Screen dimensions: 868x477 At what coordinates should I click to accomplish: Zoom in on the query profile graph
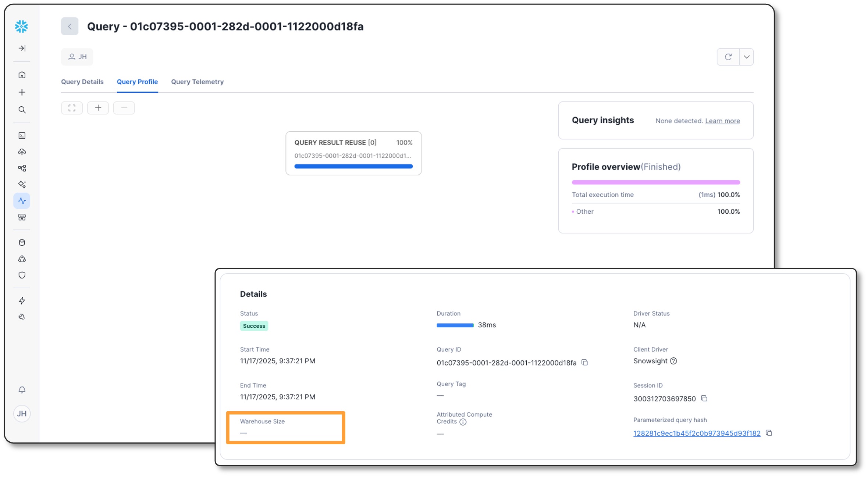(x=98, y=108)
